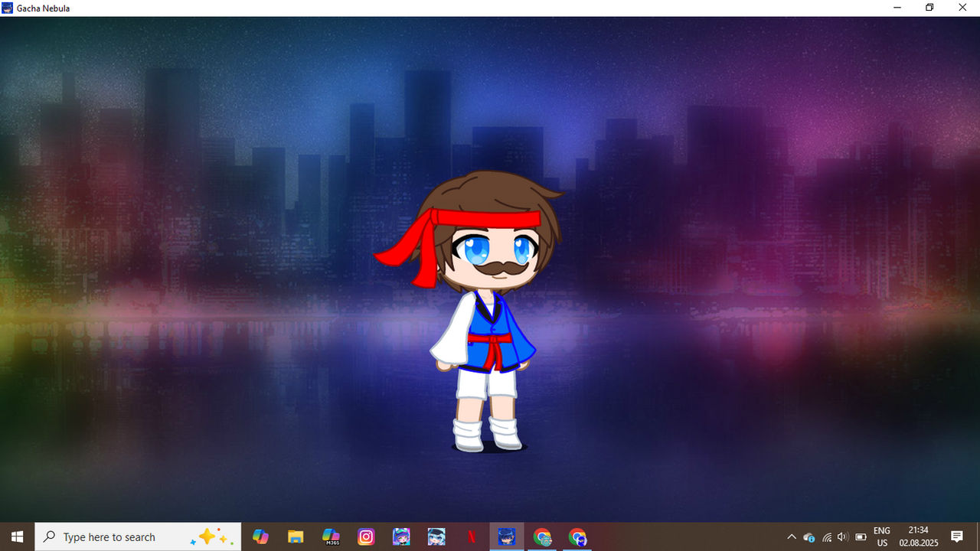Open the OneDrive tray icon
This screenshot has height=551, width=980.
coord(809,537)
